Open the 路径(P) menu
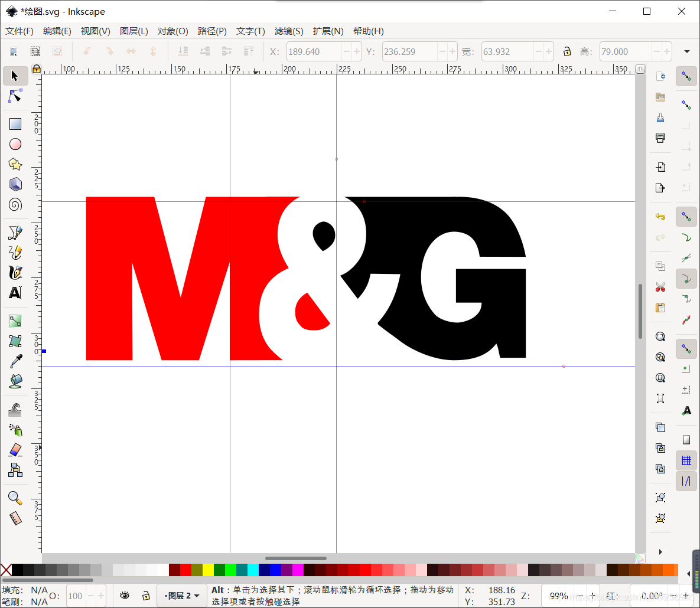700x608 pixels. [x=212, y=31]
